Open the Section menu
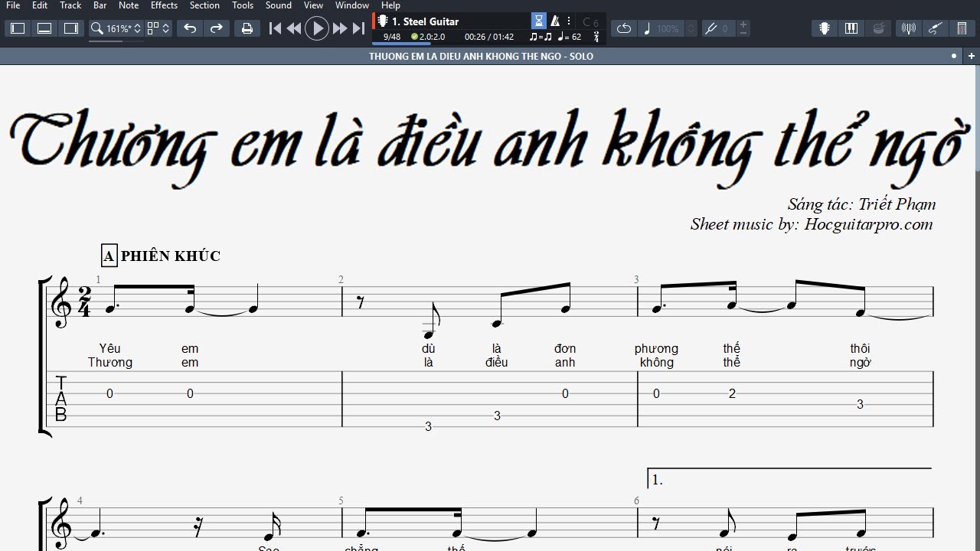 tap(204, 5)
